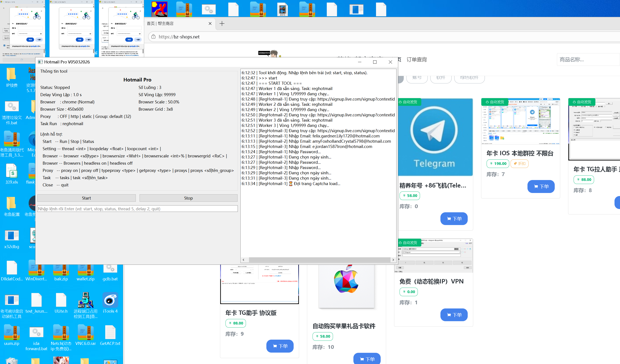Click the site lock icon in address bar

coord(153,37)
